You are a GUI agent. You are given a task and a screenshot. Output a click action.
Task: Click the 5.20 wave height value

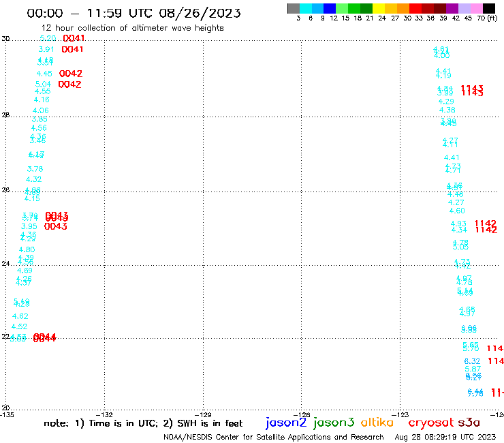48,38
